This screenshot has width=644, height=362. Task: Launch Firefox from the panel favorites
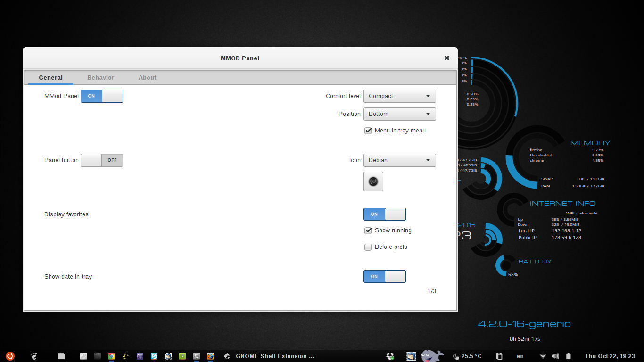(211, 356)
